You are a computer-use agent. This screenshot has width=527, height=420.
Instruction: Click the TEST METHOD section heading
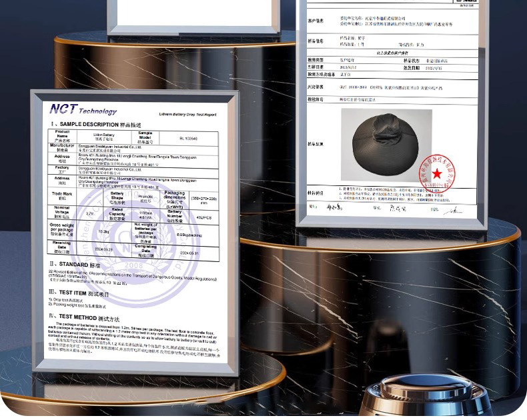click(85, 317)
